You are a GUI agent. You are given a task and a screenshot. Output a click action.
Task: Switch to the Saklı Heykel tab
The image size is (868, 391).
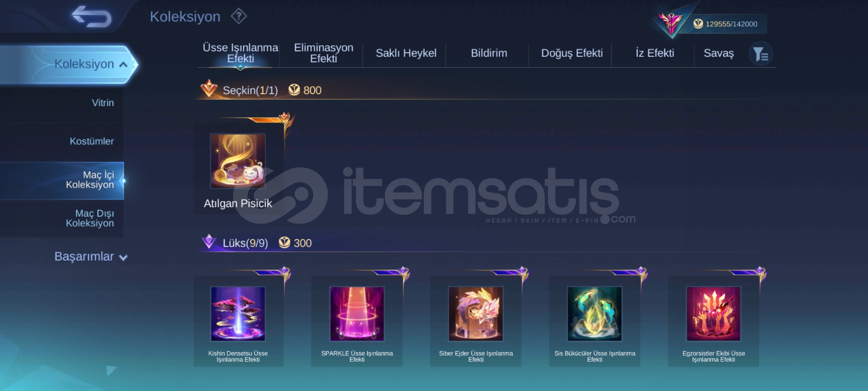(406, 53)
